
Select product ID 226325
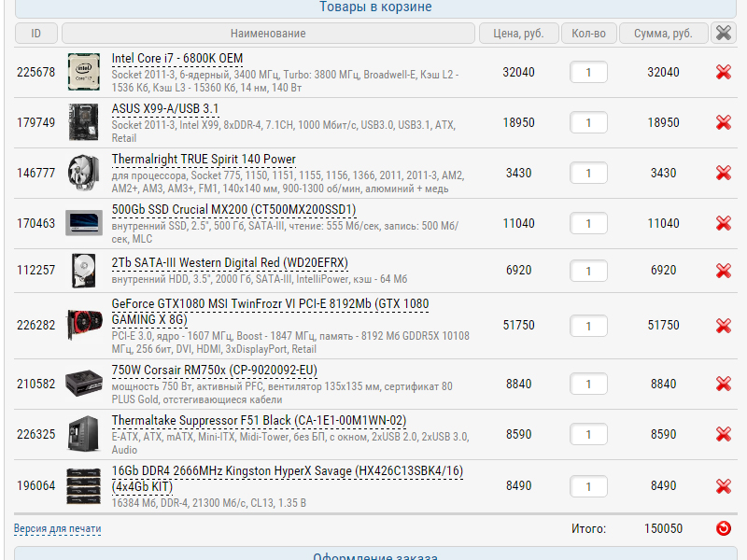[35, 434]
